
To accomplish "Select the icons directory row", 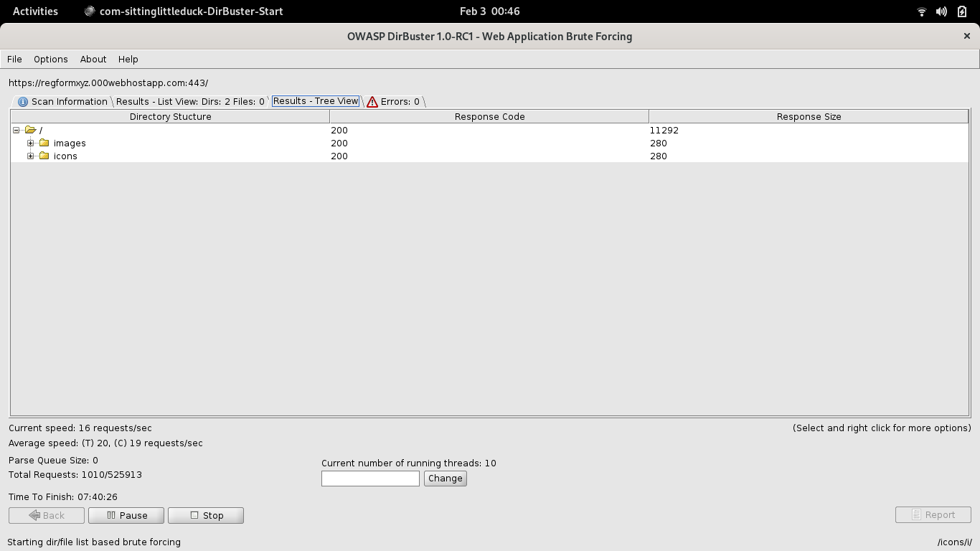I will 489,156.
